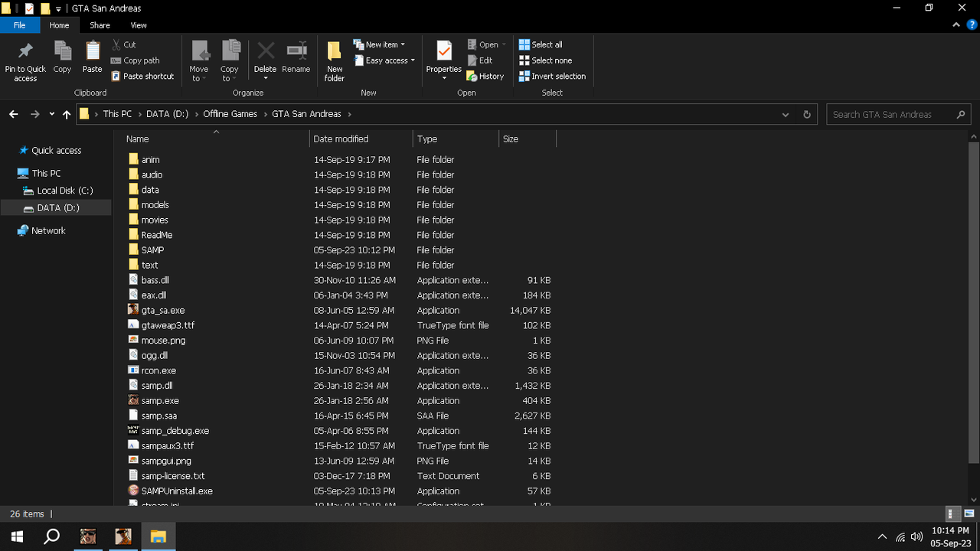
Task: Click Select all in ribbon
Action: pyautogui.click(x=541, y=44)
